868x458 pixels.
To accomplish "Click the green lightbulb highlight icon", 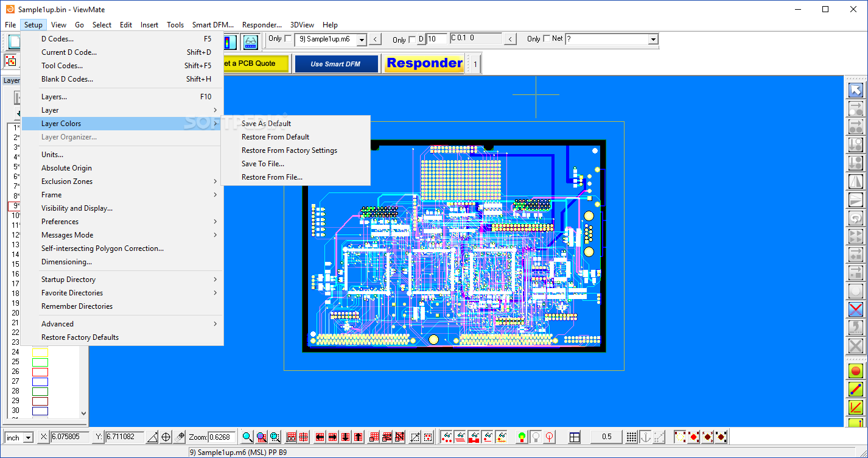I will coord(522,437).
